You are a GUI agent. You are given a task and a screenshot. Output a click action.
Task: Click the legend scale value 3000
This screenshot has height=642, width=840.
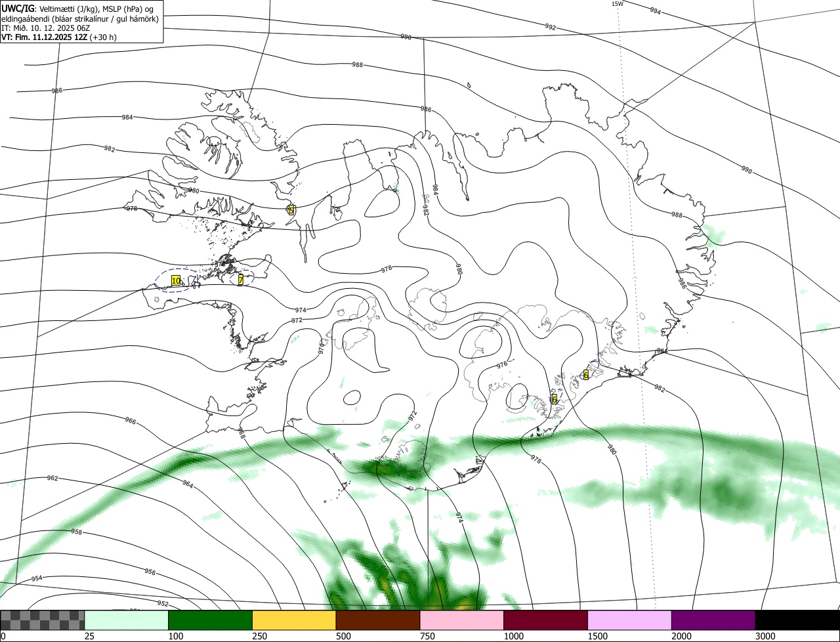tap(765, 636)
